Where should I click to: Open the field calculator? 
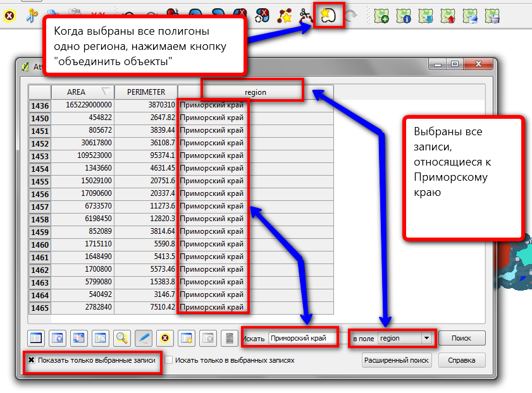point(230,338)
